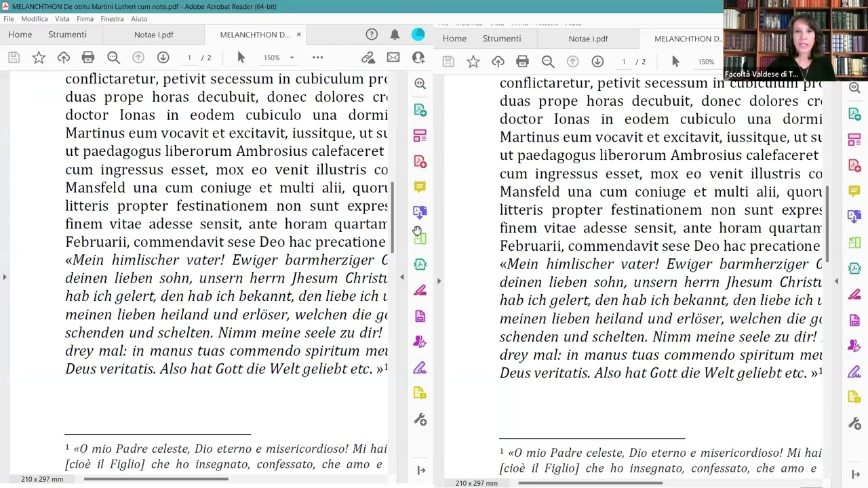Click horizontal scrollbar in left window
Image resolution: width=868 pixels, height=488 pixels.
tap(156, 479)
